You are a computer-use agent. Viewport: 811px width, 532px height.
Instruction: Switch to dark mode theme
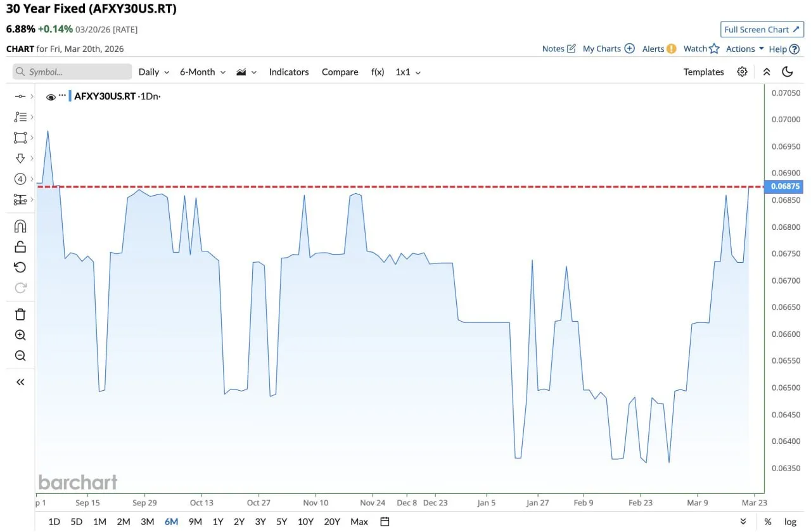click(x=788, y=72)
